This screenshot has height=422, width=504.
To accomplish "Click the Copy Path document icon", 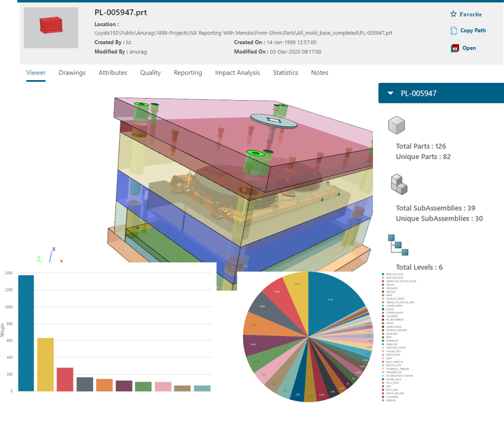I will [x=454, y=31].
